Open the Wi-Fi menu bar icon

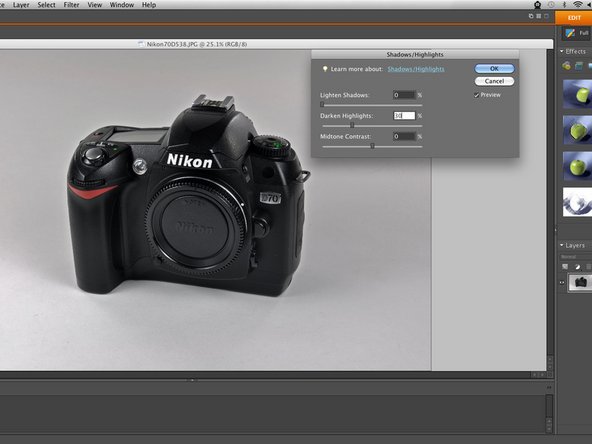coord(578,5)
